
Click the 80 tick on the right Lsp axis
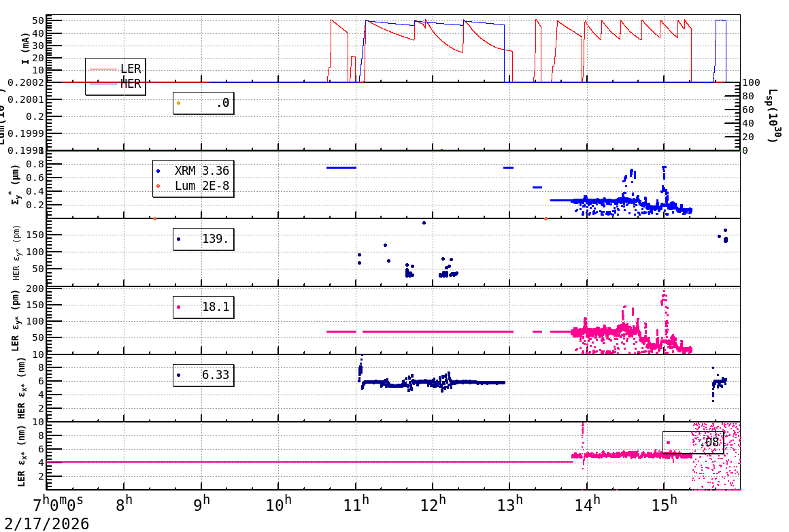(x=749, y=96)
